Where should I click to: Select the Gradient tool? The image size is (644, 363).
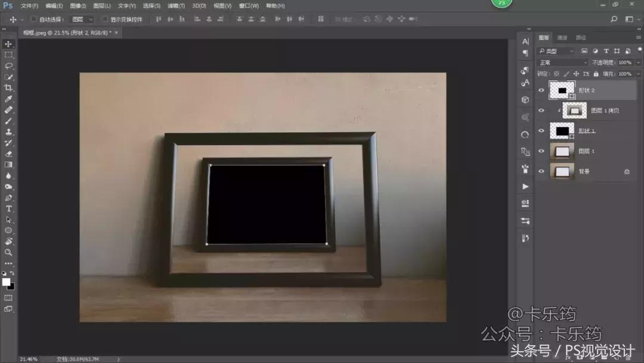(8, 165)
